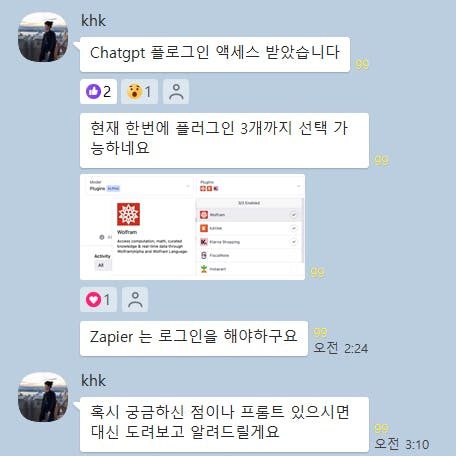Open khk's profile picture at top
This screenshot has height=456, width=456.
point(43,37)
